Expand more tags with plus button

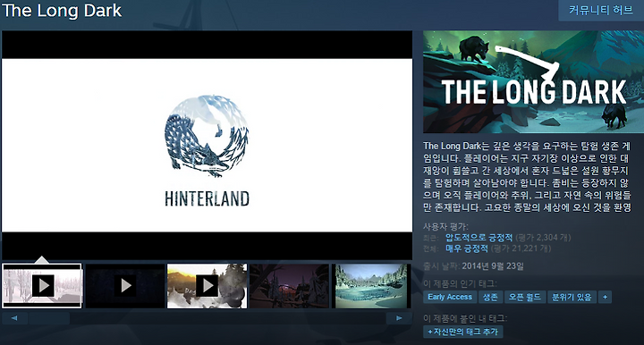tap(605, 297)
